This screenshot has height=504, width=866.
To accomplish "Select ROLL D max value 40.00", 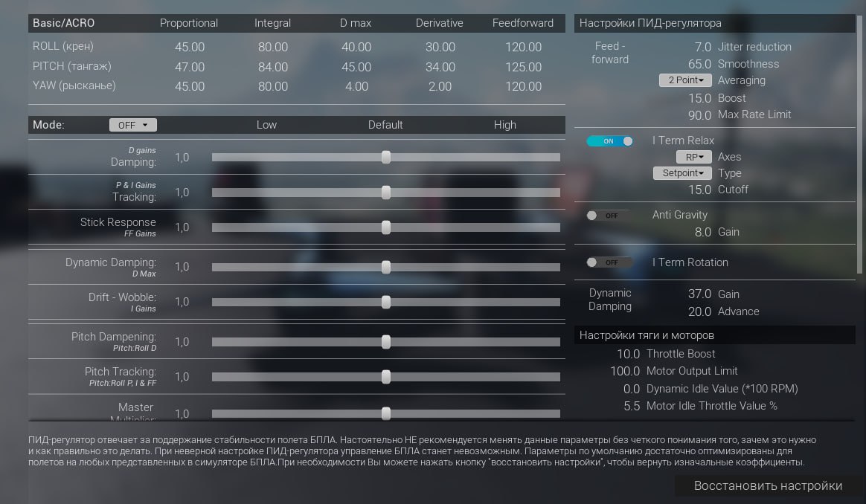I will [x=356, y=47].
